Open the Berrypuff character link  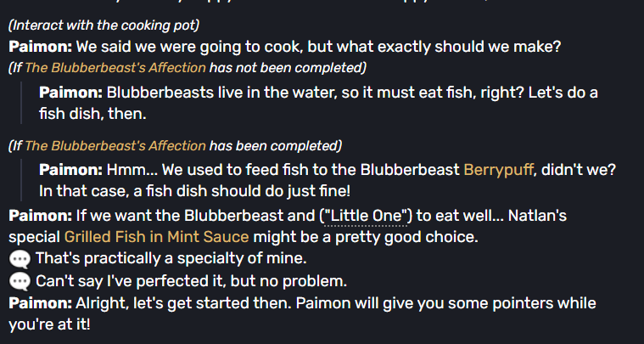pyautogui.click(x=499, y=170)
